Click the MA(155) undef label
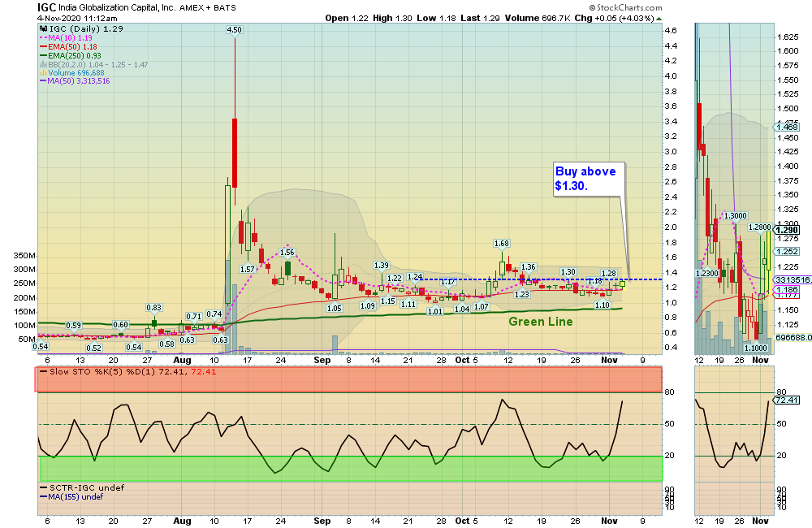Viewport: 812px width, 528px height. coord(71,496)
